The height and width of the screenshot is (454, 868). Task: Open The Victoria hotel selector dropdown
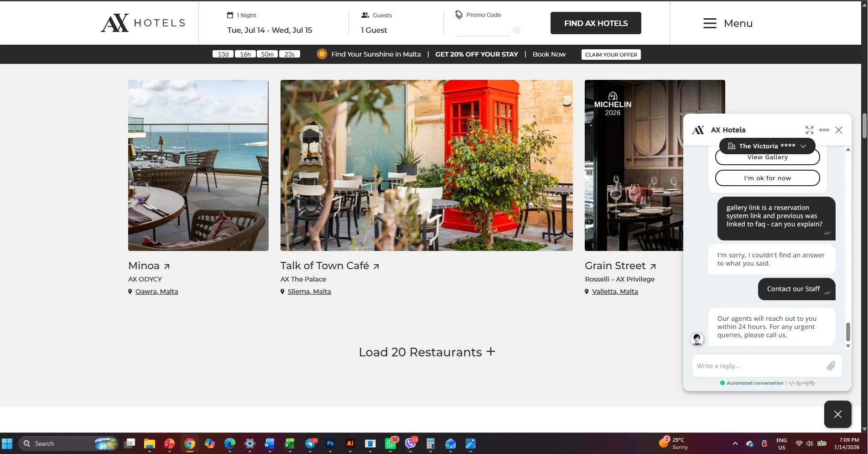(767, 146)
